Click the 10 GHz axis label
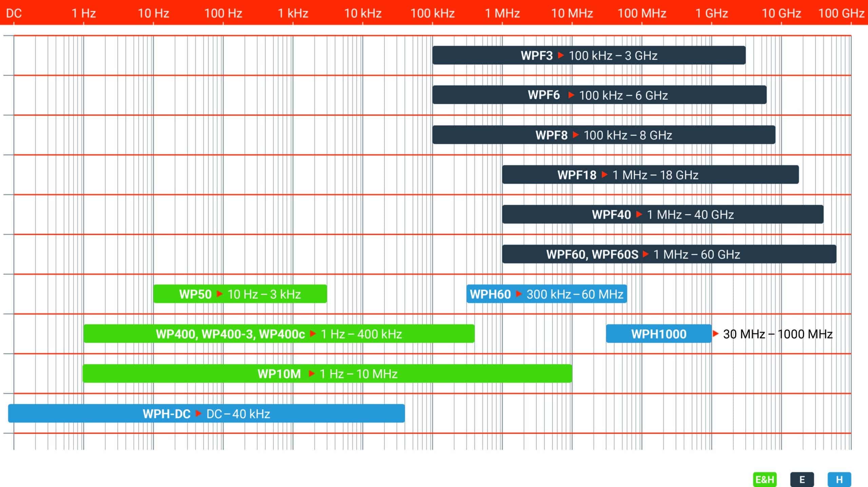The width and height of the screenshot is (868, 487). (x=782, y=13)
